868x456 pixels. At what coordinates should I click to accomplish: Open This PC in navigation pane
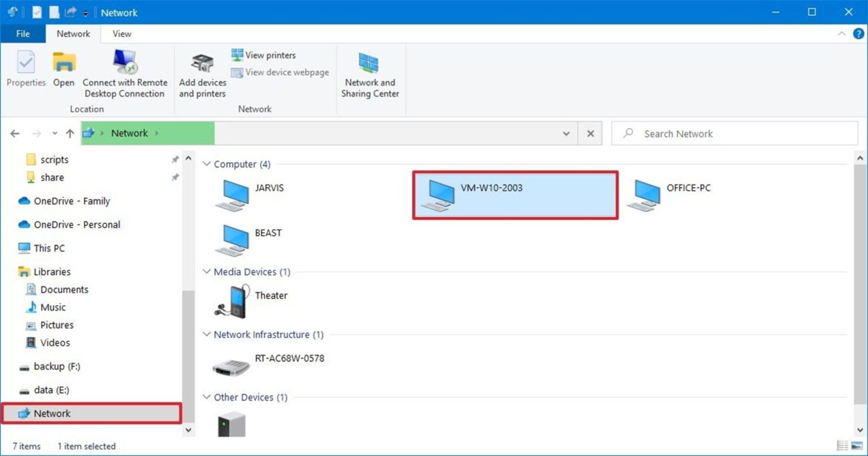(x=49, y=248)
